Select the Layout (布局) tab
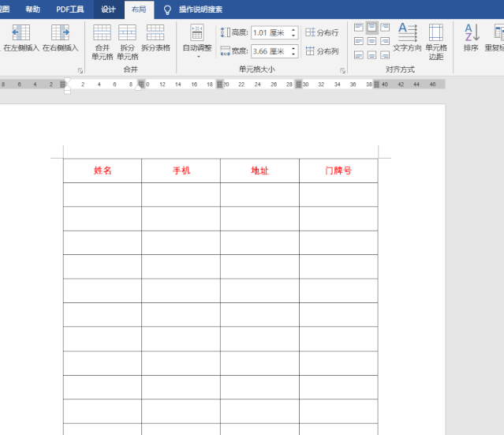The height and width of the screenshot is (435, 504). tap(139, 9)
